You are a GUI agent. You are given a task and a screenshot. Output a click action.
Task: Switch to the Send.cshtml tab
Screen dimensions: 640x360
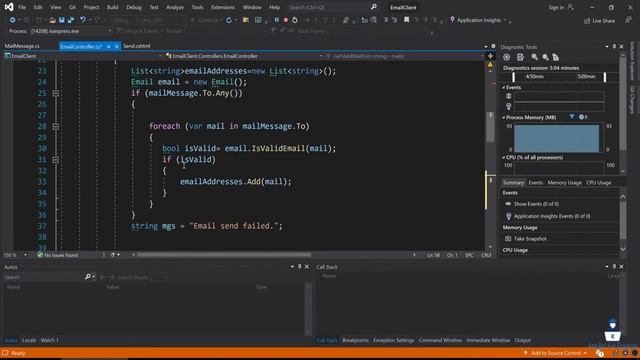tap(136, 46)
